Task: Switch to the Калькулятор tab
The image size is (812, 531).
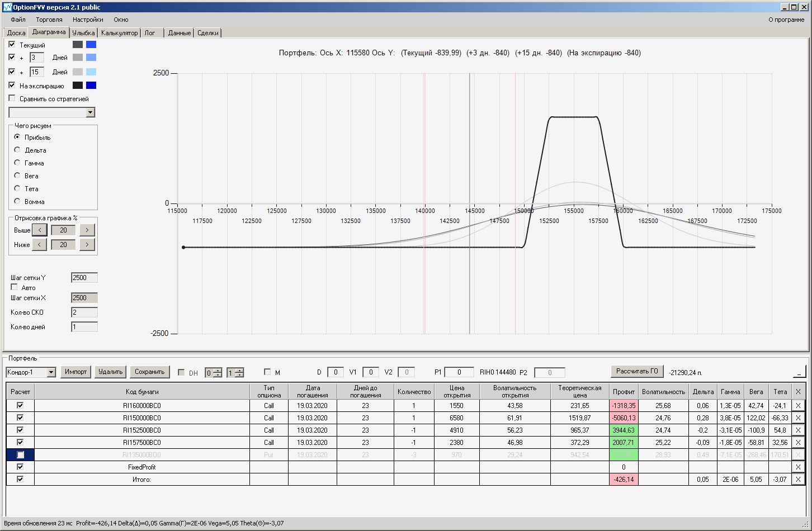Action: click(119, 33)
